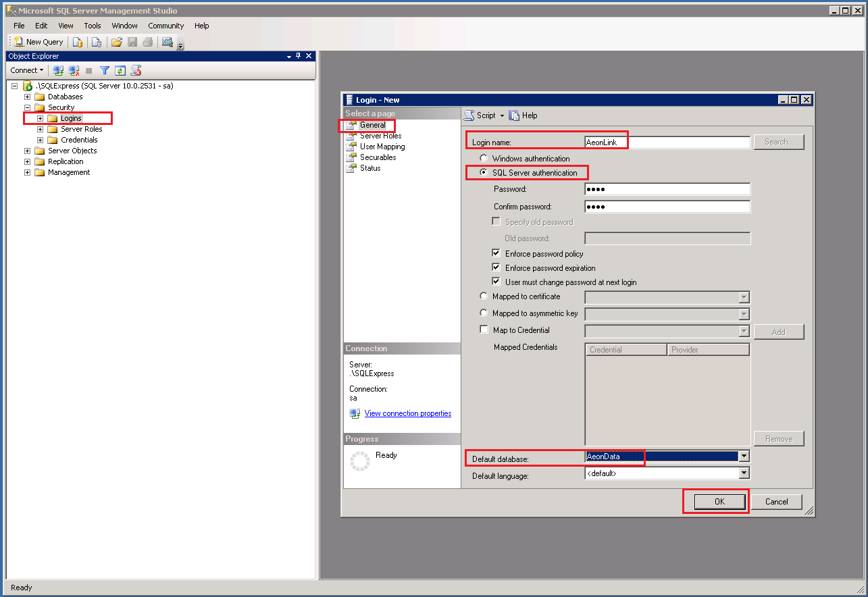Open the Help icon in Login dialog

[x=514, y=115]
